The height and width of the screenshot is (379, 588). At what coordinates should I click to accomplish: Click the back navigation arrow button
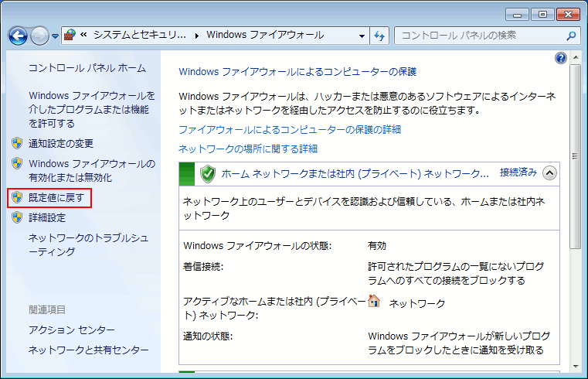point(19,36)
